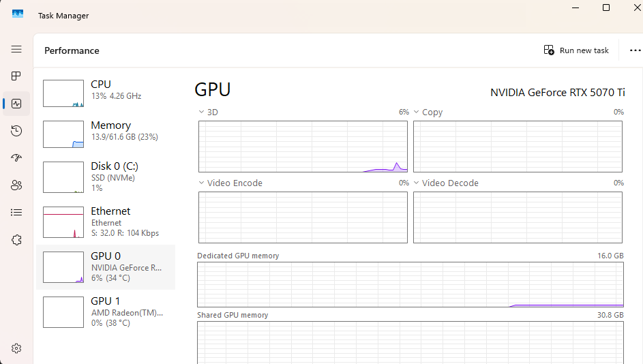The height and width of the screenshot is (364, 643).
Task: Go to the Processes page icon
Action: (x=16, y=76)
